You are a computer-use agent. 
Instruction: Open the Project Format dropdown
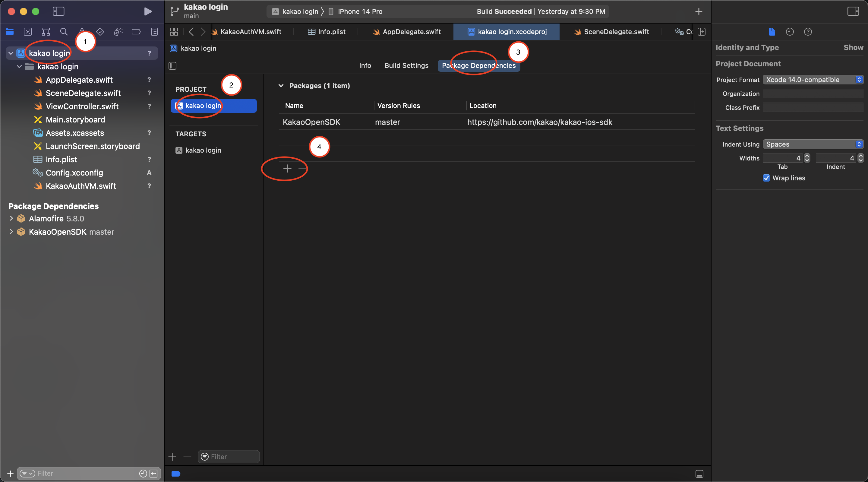[813, 80]
